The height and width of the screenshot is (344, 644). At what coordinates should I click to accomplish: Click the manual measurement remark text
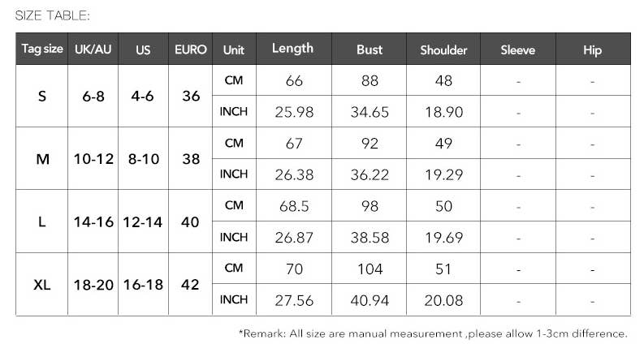click(x=433, y=333)
